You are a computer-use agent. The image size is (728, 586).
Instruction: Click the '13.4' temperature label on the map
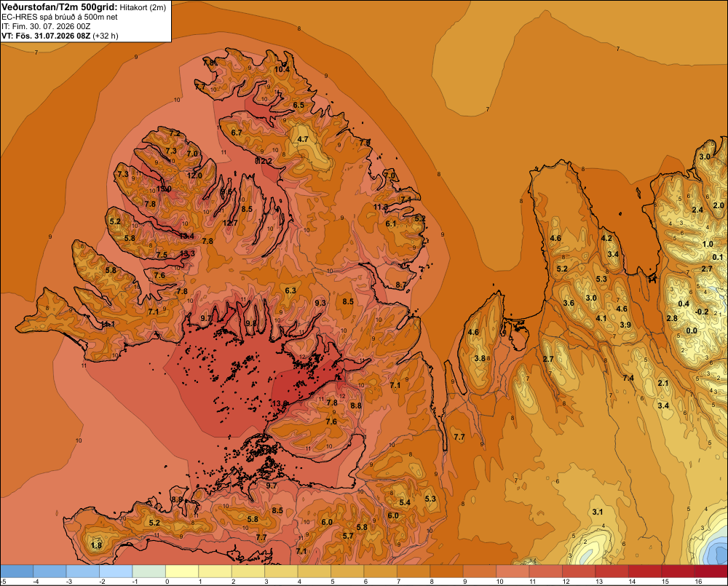[186, 236]
